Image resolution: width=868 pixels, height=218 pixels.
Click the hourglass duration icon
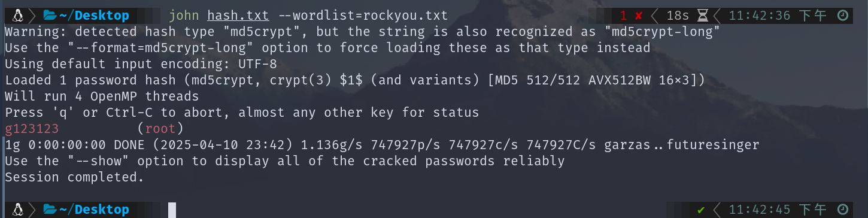702,16
